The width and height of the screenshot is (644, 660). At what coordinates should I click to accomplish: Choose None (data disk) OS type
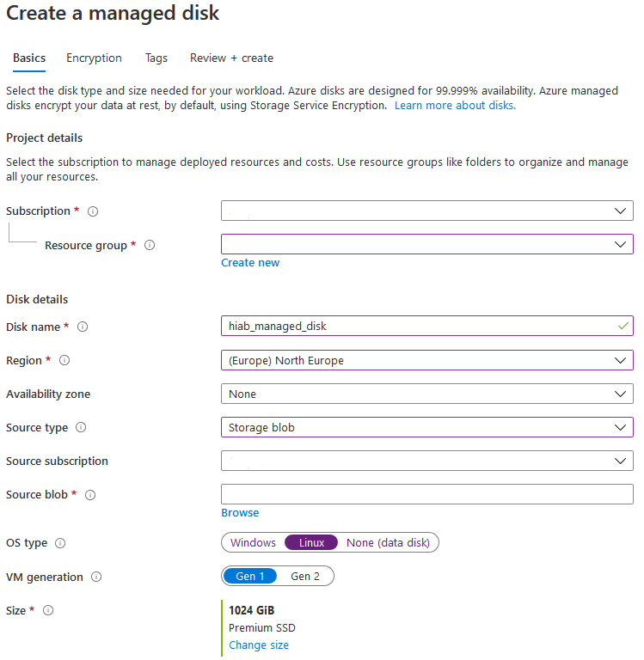click(x=391, y=543)
